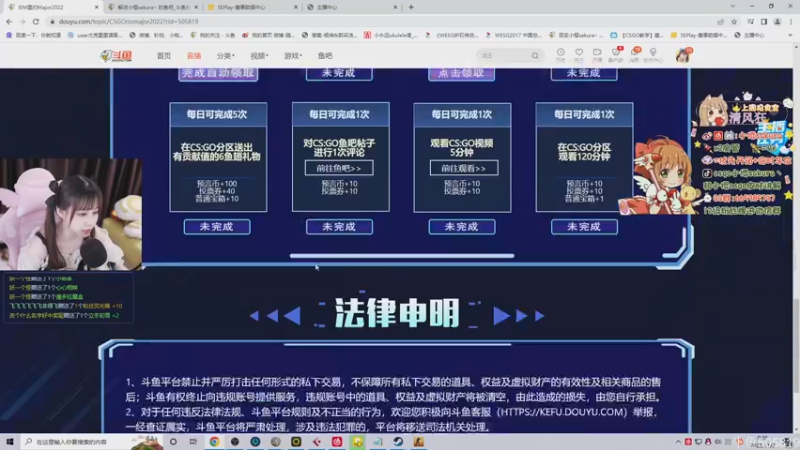The height and width of the screenshot is (450, 800).
Task: Bookmark this page with the star icon
Action: [734, 21]
